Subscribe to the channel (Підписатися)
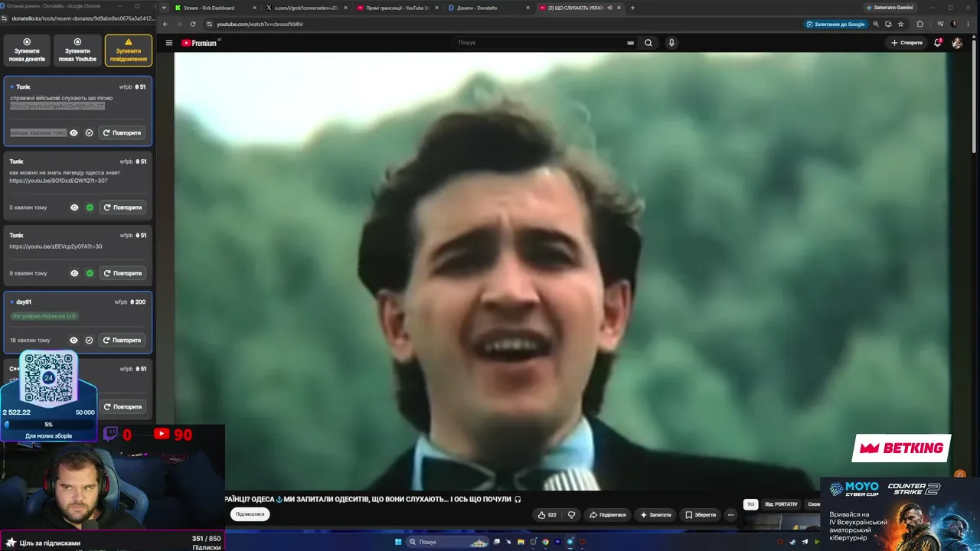Viewport: 980px width, 551px height. (250, 514)
